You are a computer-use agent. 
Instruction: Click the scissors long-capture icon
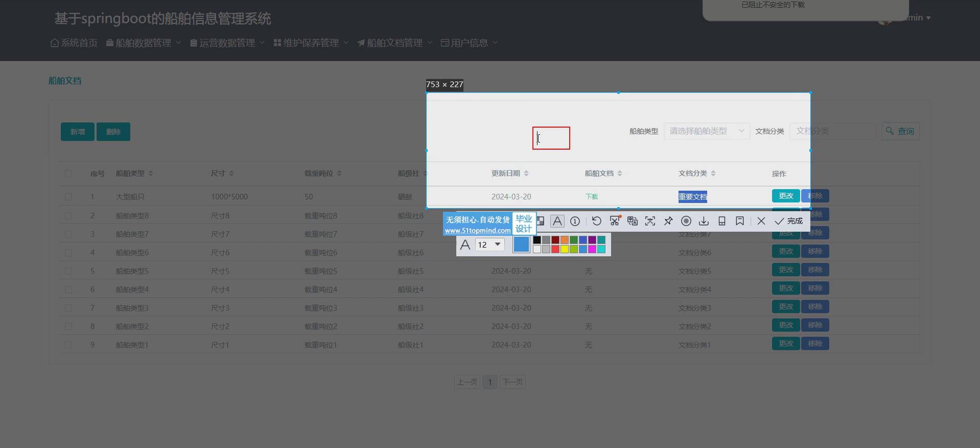pos(615,221)
